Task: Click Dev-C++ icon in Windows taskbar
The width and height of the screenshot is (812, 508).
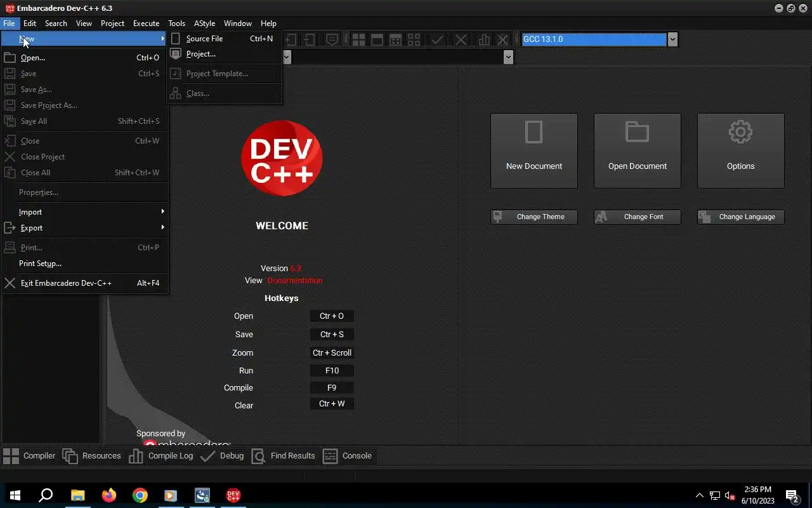Action: click(233, 495)
